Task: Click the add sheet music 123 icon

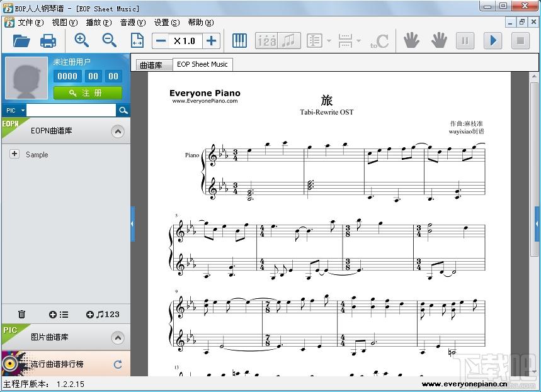Action: (103, 315)
